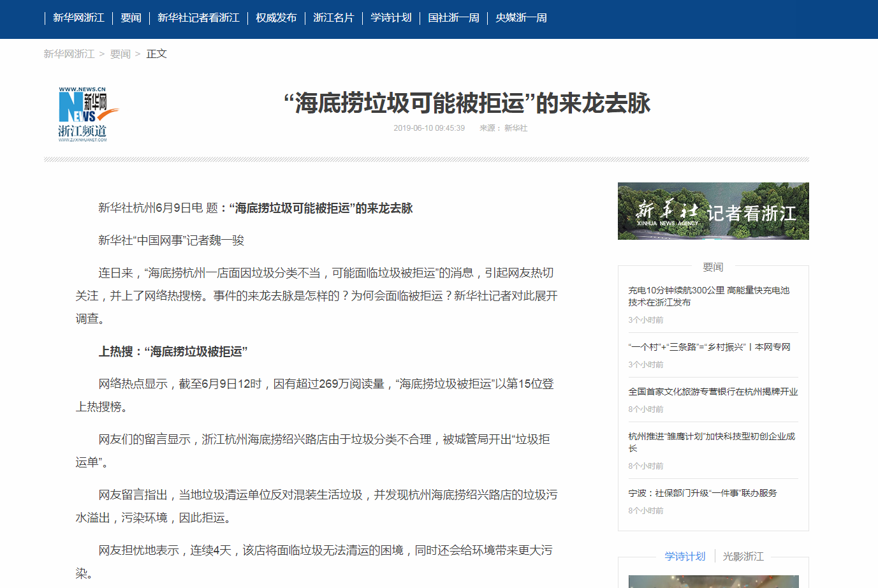Click the Xinhua Zhejiang channel logo
The width and height of the screenshot is (878, 588).
point(83,115)
